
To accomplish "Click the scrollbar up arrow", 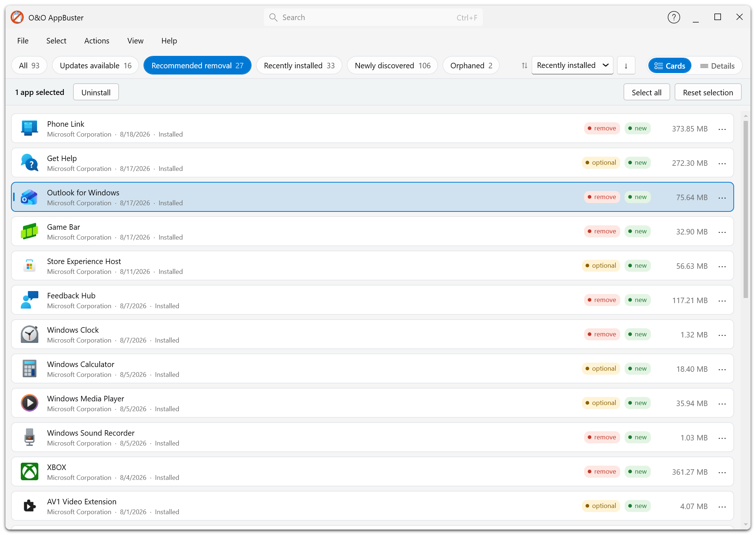I will pos(746,116).
